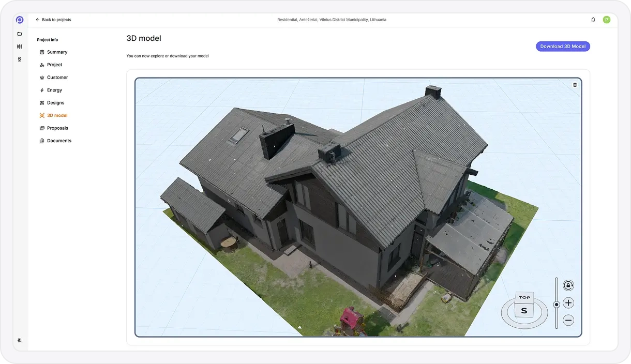631x364 pixels.
Task: Click the notification bell icon
Action: (x=593, y=20)
